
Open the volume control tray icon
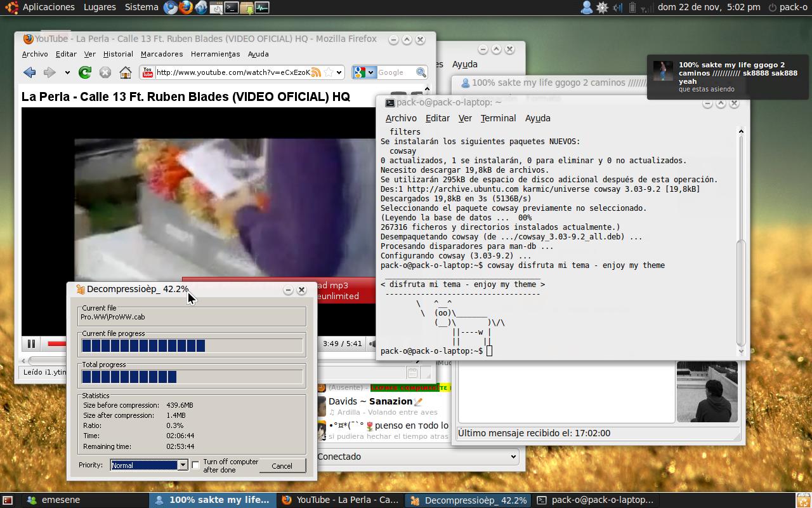618,8
